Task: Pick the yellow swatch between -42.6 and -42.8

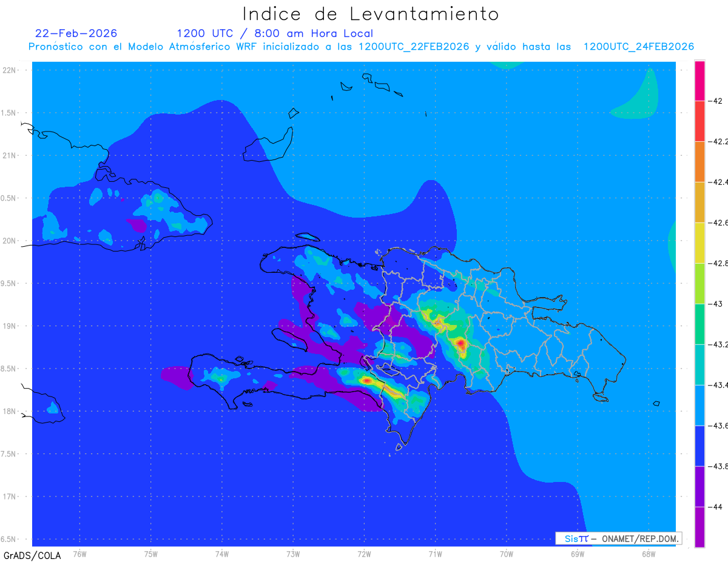Action: pos(699,243)
